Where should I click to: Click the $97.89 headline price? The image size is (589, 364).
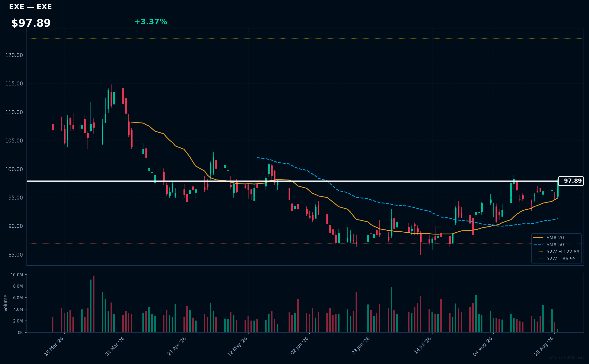pos(31,23)
